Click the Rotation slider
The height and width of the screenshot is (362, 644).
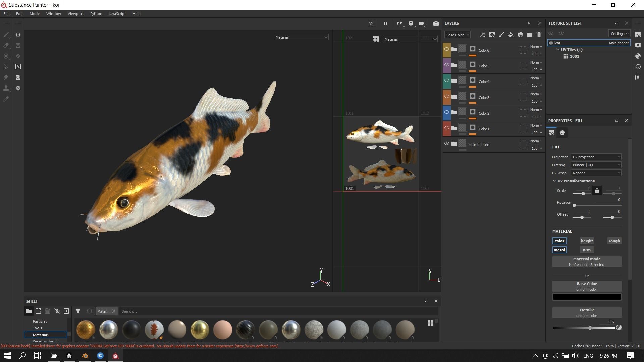pos(597,205)
